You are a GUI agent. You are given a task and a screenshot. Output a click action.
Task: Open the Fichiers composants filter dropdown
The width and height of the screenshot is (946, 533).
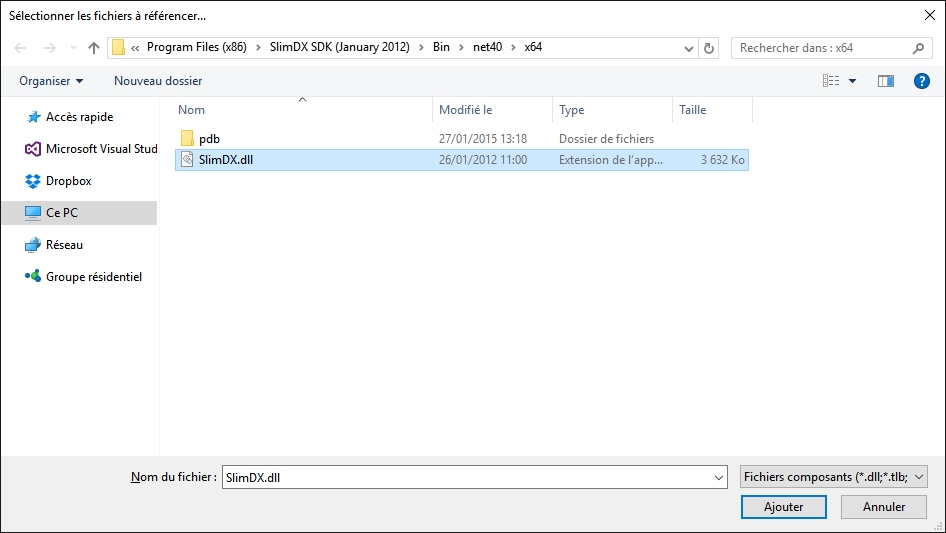click(833, 477)
